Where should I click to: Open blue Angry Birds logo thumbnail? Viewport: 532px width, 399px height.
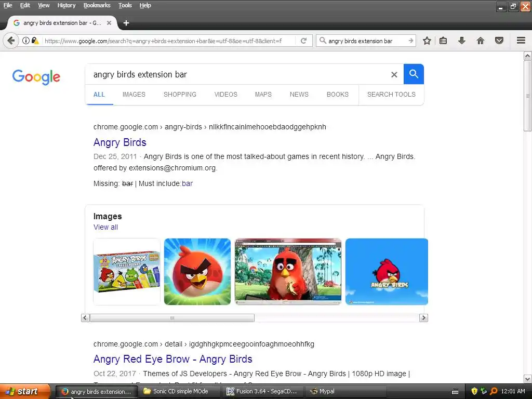coord(387,271)
